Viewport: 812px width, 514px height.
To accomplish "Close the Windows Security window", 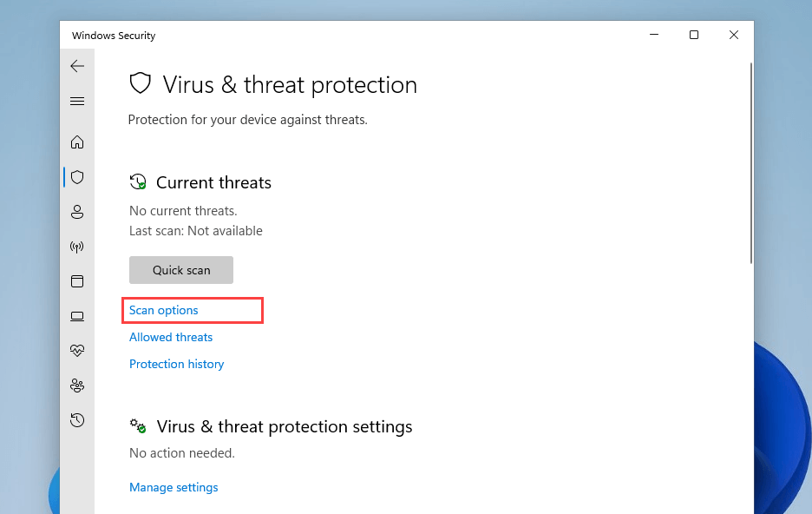I will click(734, 35).
